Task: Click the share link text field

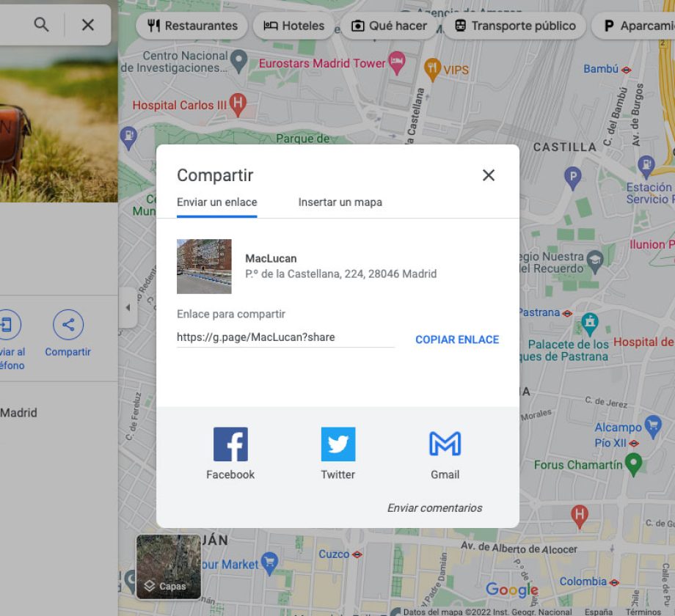Action: tap(285, 338)
